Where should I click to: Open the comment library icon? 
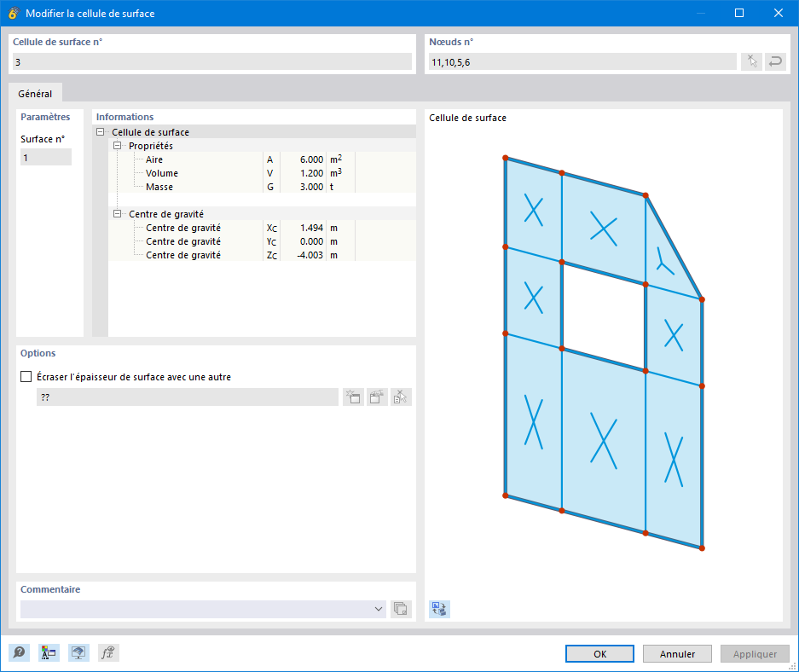(401, 609)
